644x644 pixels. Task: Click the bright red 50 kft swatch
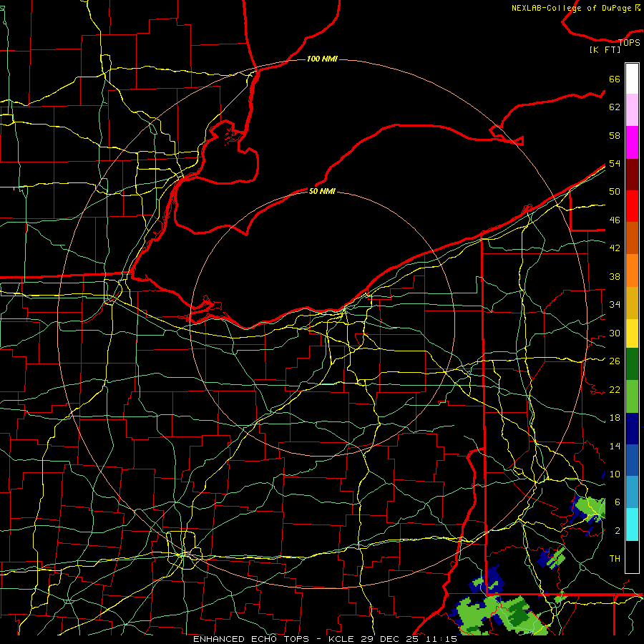[x=632, y=206]
